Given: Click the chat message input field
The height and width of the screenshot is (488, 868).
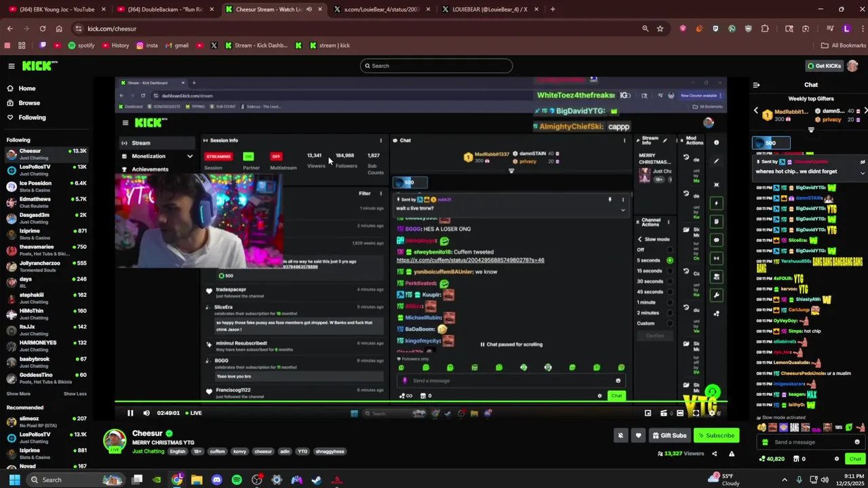Looking at the screenshot, I should tap(812, 442).
